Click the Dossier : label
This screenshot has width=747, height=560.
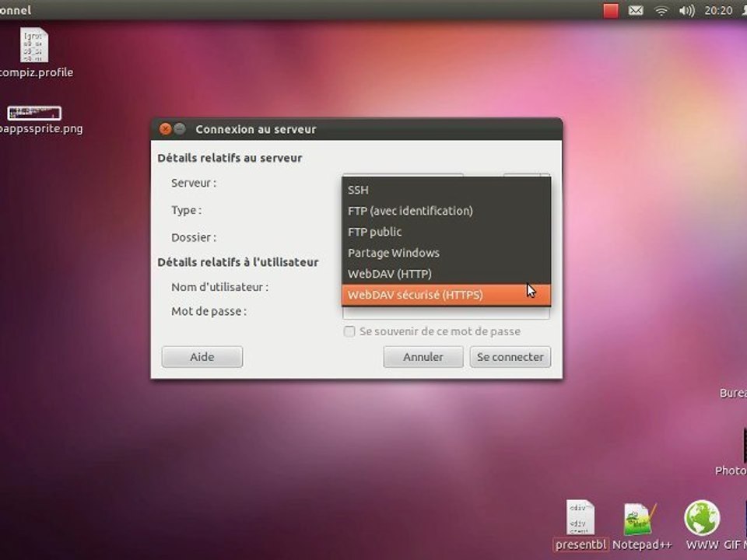194,237
